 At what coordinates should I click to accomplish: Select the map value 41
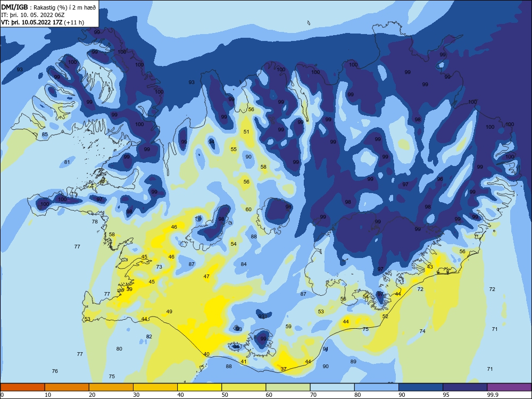point(244,361)
